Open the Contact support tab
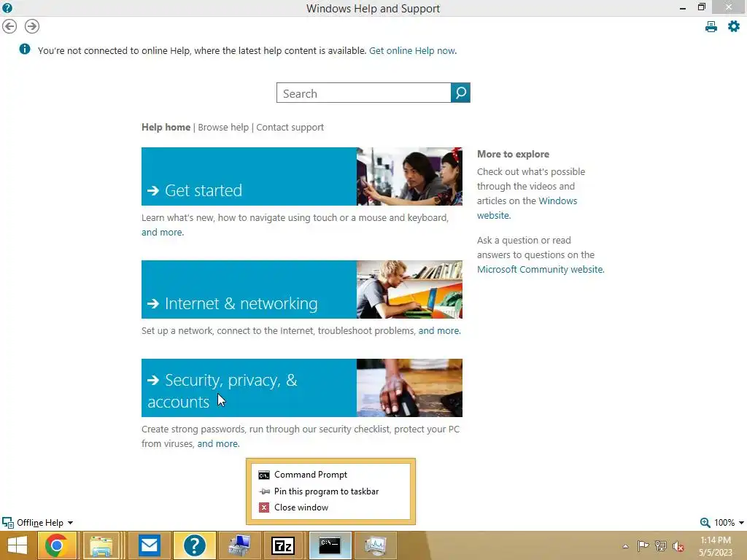Viewport: 747px width, 560px height. (x=290, y=127)
